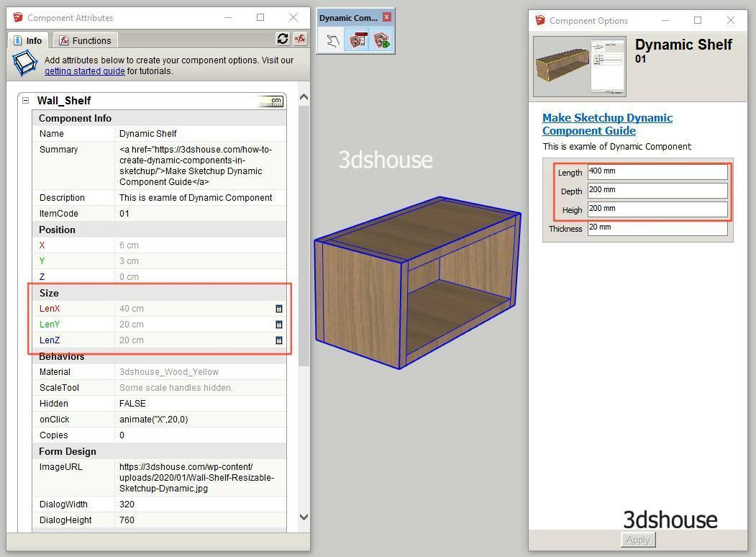Open Make Sketchup Dynamic Component Guide link

tap(607, 124)
